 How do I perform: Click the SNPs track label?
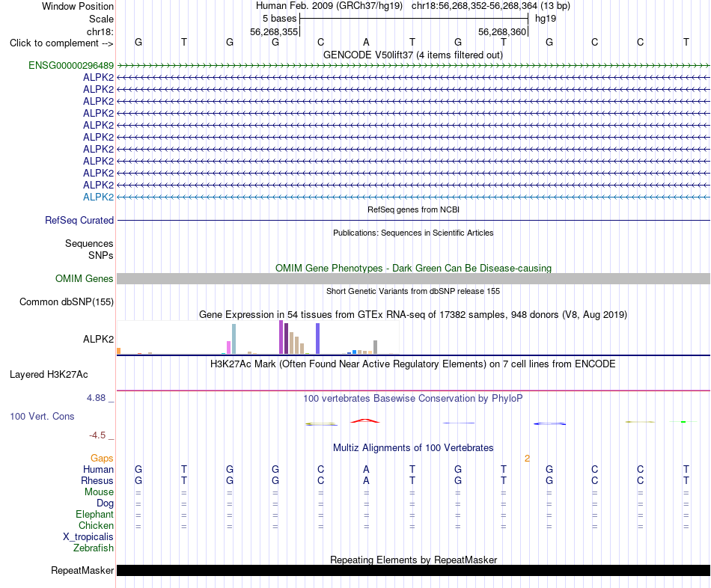[101, 255]
